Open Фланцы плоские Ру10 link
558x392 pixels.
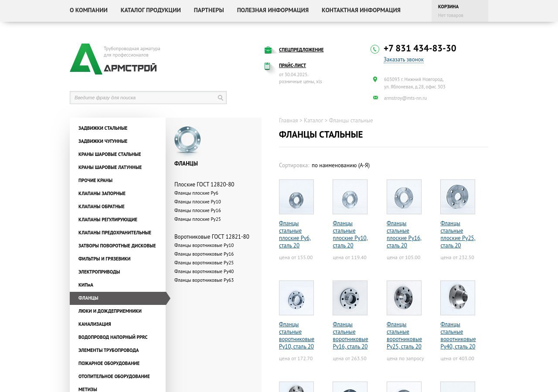pyautogui.click(x=197, y=202)
